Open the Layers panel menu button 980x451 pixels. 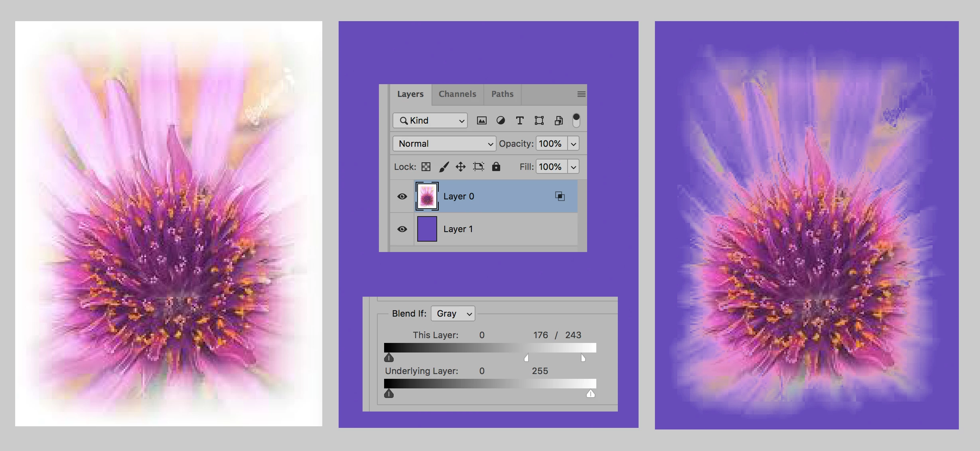click(x=581, y=94)
